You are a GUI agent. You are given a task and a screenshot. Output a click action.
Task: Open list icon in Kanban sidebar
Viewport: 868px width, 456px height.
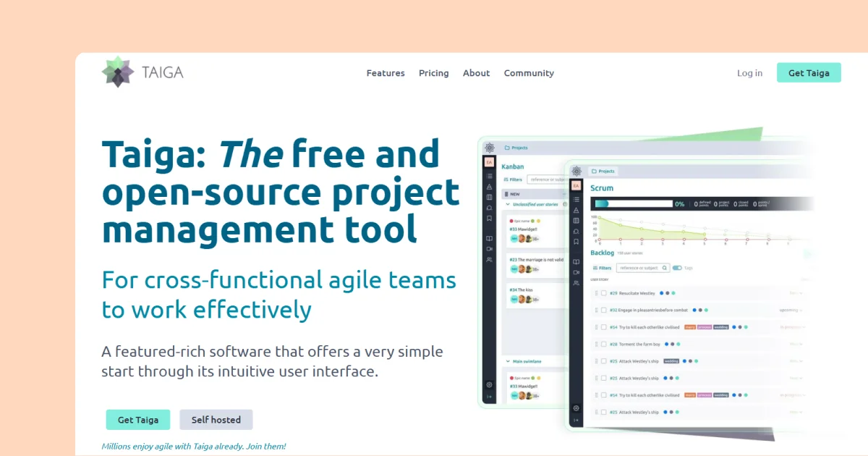coord(489,176)
